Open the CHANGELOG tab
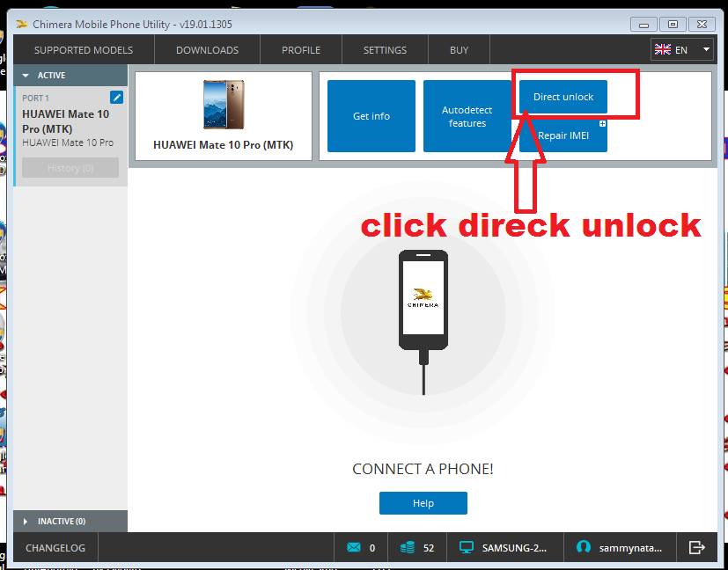This screenshot has width=728, height=570. 55,548
